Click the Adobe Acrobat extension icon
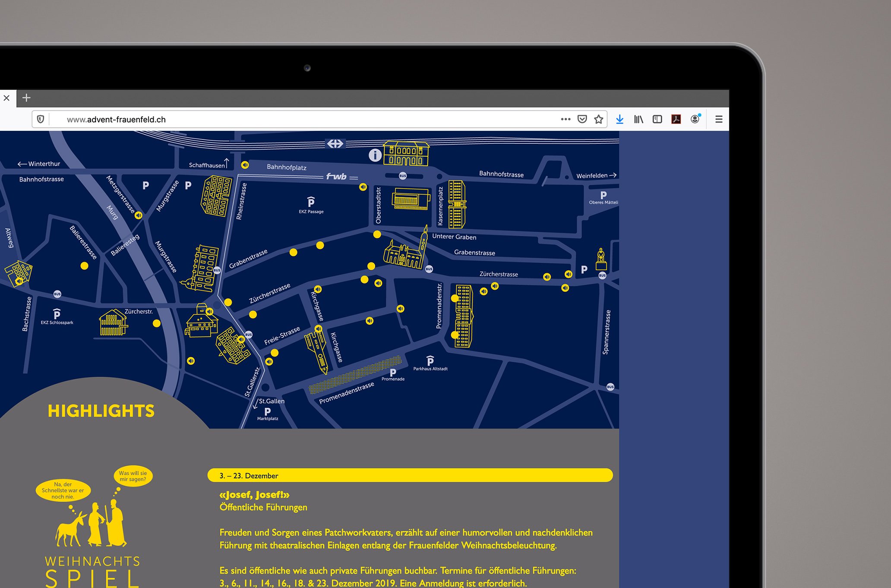The image size is (891, 588). [676, 119]
